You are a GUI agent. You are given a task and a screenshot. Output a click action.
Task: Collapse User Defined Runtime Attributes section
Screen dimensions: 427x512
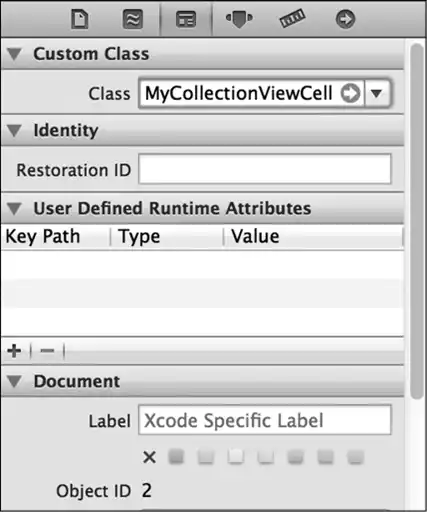point(15,209)
